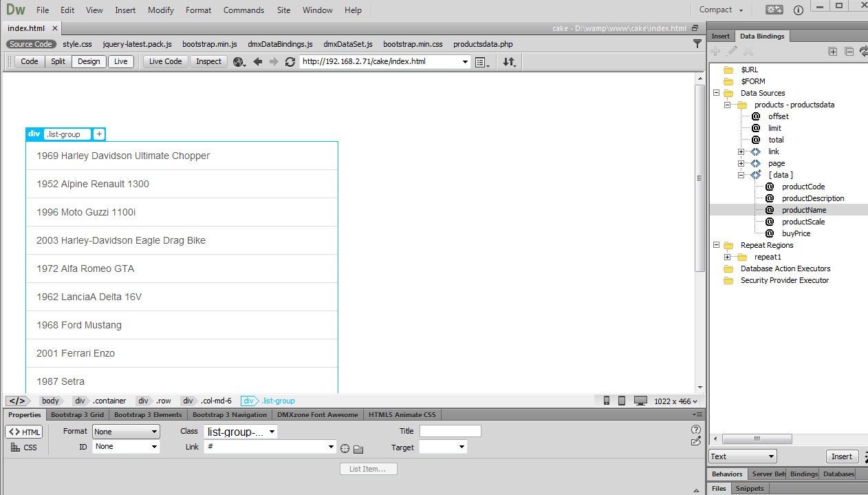Toggle the Live view button
868x495 pixels.
tap(121, 61)
